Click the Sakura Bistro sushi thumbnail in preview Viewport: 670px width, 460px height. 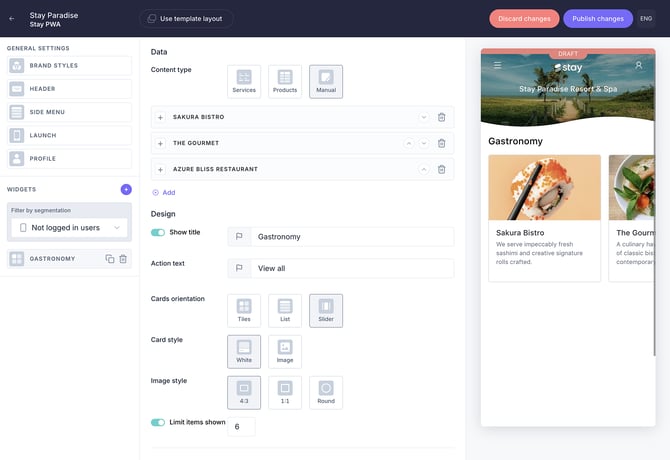coord(544,188)
